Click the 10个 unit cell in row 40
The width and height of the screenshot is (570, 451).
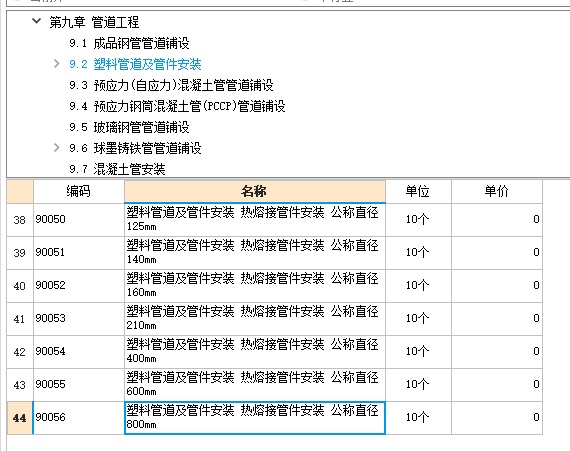[418, 286]
